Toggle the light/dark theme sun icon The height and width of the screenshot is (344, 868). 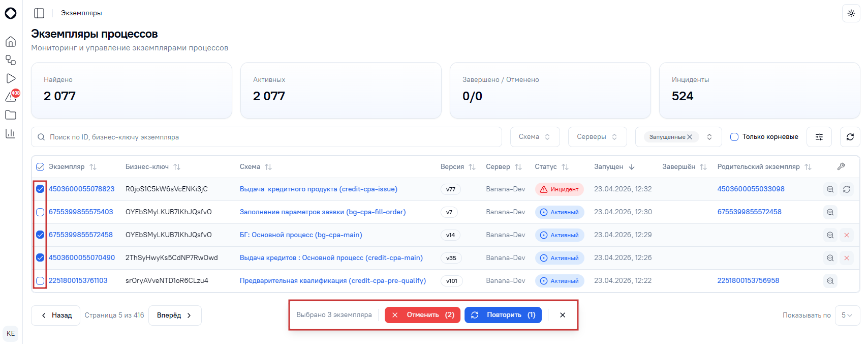pyautogui.click(x=851, y=13)
